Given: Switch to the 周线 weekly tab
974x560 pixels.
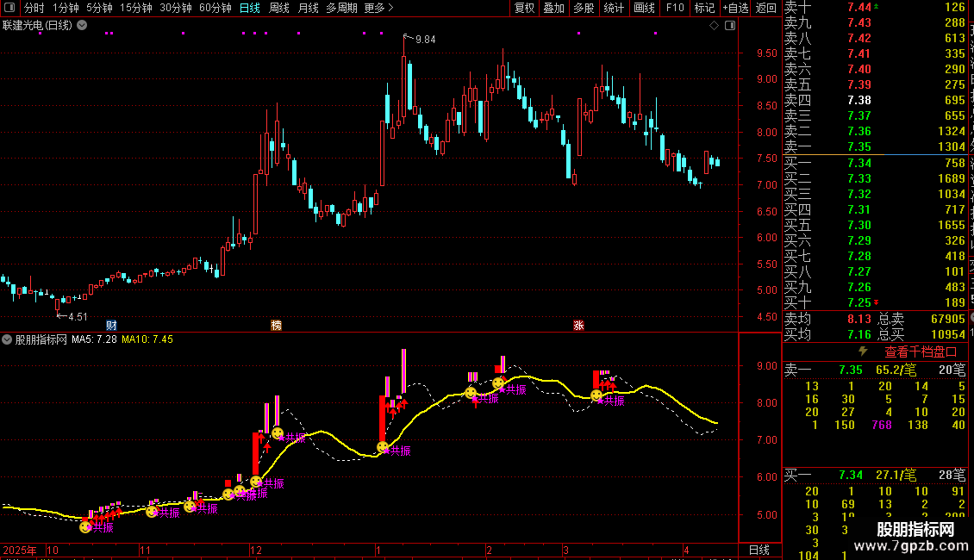Looking at the screenshot, I should pos(279,8).
